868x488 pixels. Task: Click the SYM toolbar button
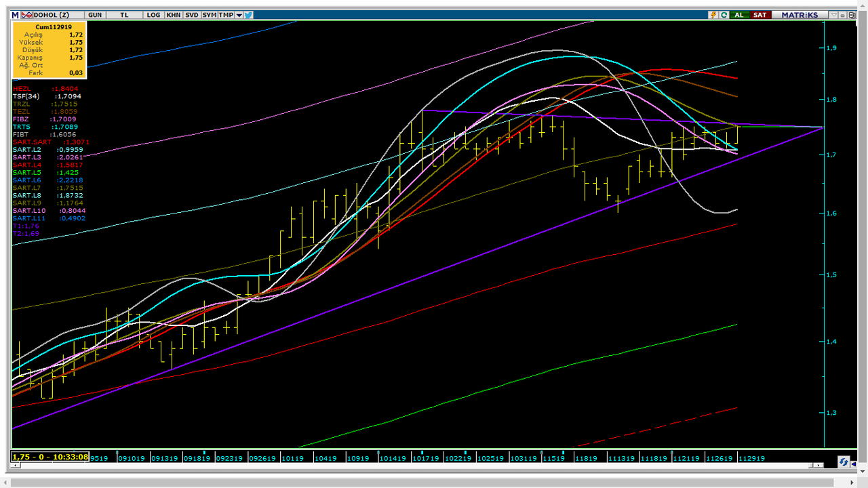click(210, 14)
